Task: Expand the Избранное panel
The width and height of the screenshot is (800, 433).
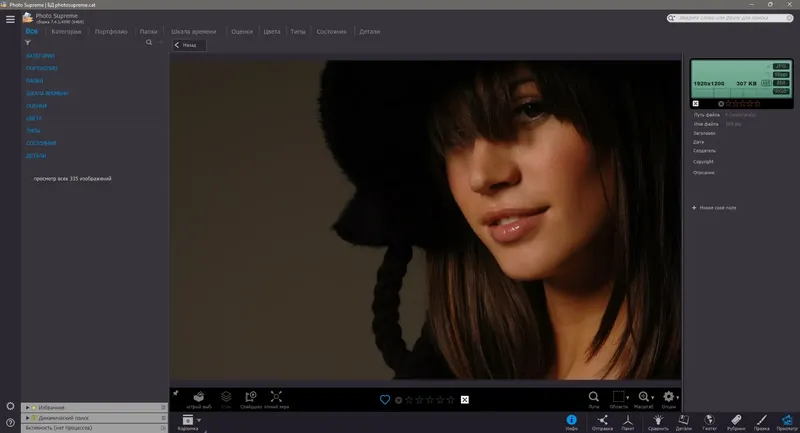Action: tap(28, 407)
